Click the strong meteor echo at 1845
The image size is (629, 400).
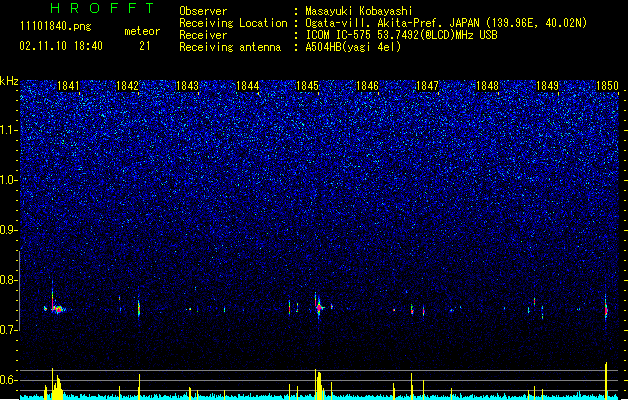319,307
